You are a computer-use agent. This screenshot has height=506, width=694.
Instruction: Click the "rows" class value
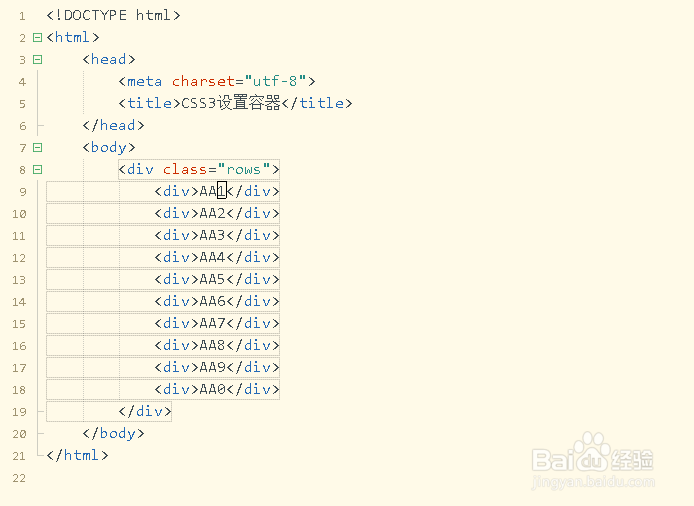pyautogui.click(x=244, y=170)
